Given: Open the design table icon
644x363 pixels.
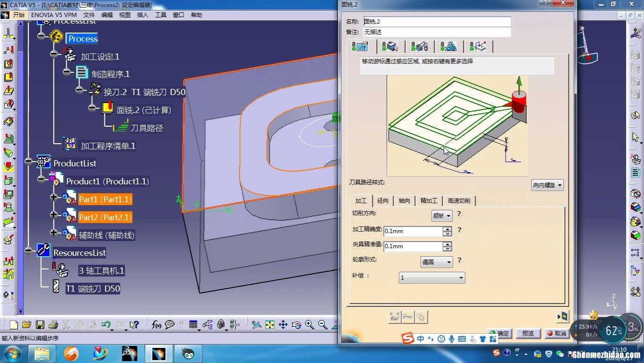Looking at the screenshot, I should (x=193, y=325).
